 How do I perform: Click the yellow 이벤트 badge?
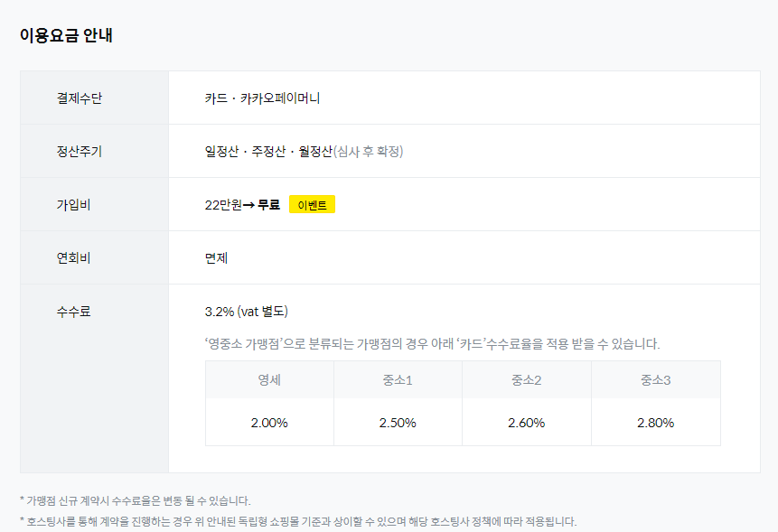[x=312, y=205]
